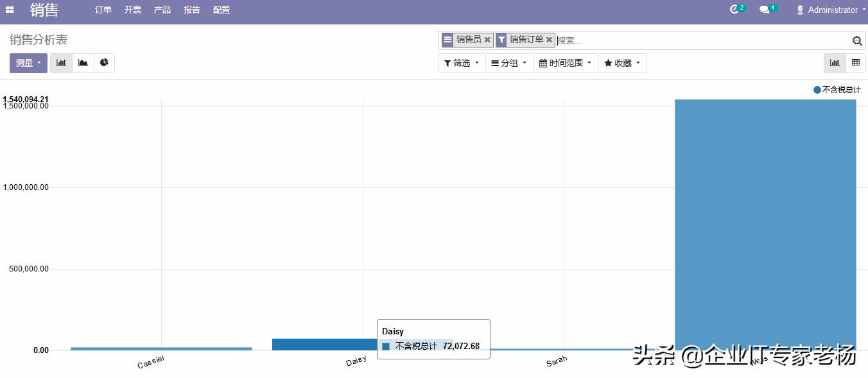
Task: Remove the 销售订单 filter facet
Action: click(549, 40)
